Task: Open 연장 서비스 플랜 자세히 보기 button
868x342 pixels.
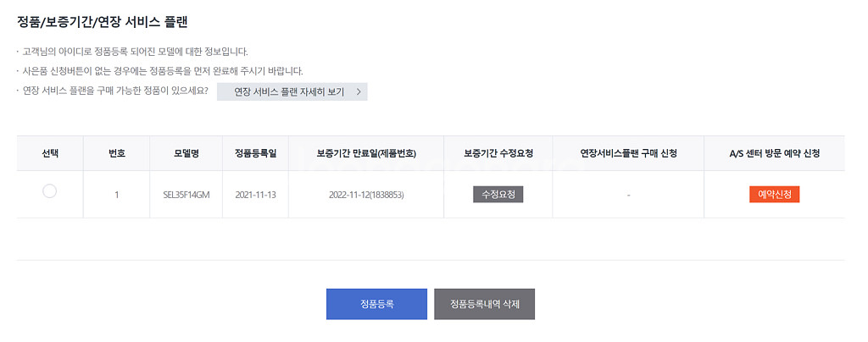Action: click(x=292, y=91)
